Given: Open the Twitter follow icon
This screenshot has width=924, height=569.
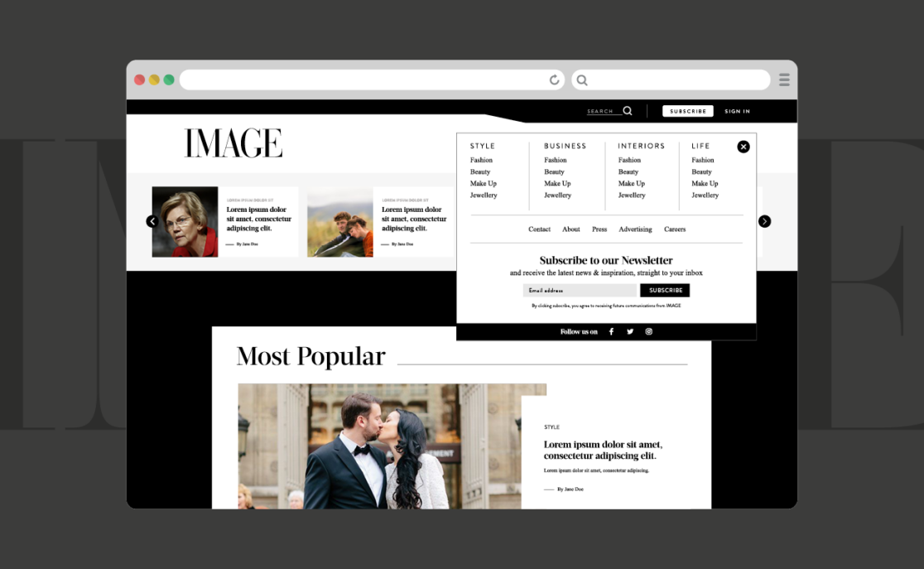Looking at the screenshot, I should point(630,331).
